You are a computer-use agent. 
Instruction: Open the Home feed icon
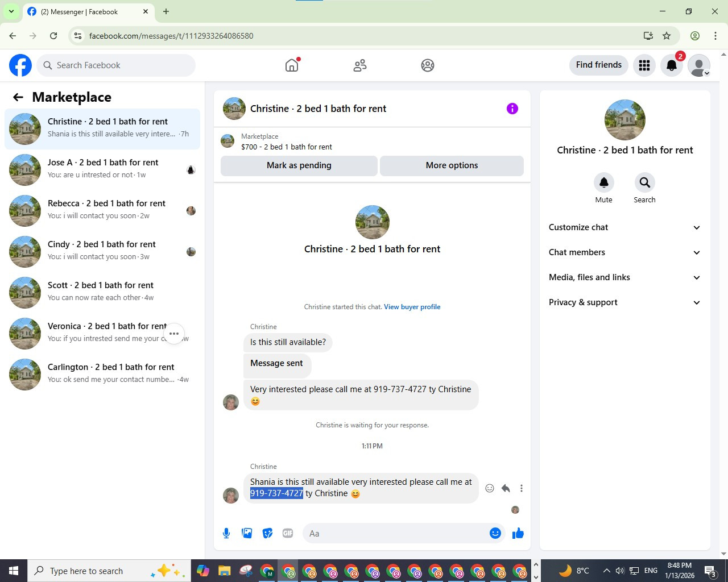pos(292,65)
